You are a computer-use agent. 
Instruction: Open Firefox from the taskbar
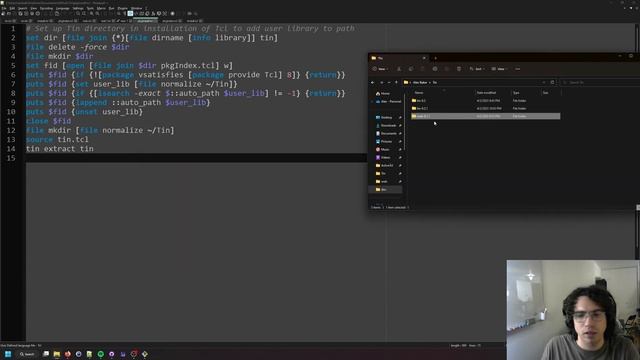(68, 354)
